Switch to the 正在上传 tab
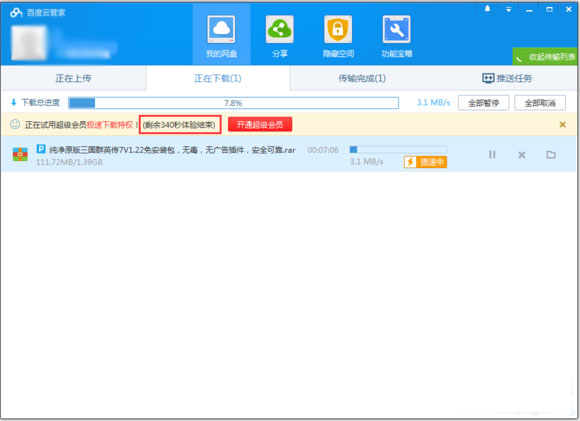This screenshot has width=580, height=421. (73, 78)
